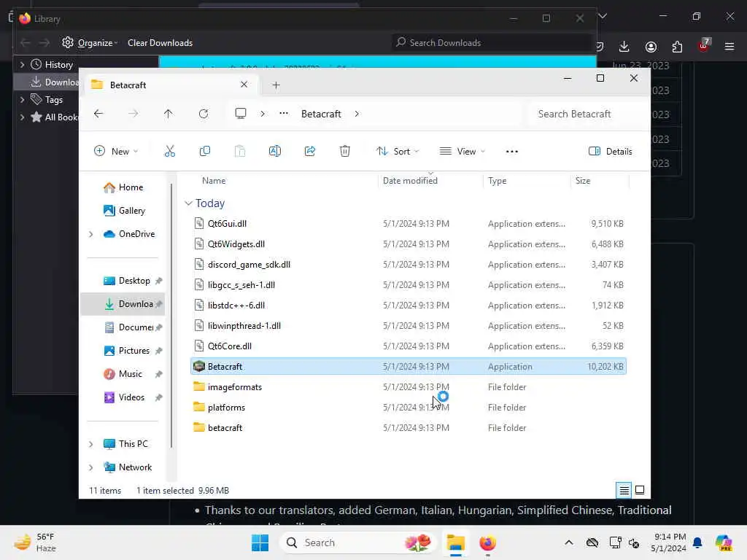Image resolution: width=747 pixels, height=560 pixels.
Task: Click Search Downloads field in Library
Action: [491, 43]
